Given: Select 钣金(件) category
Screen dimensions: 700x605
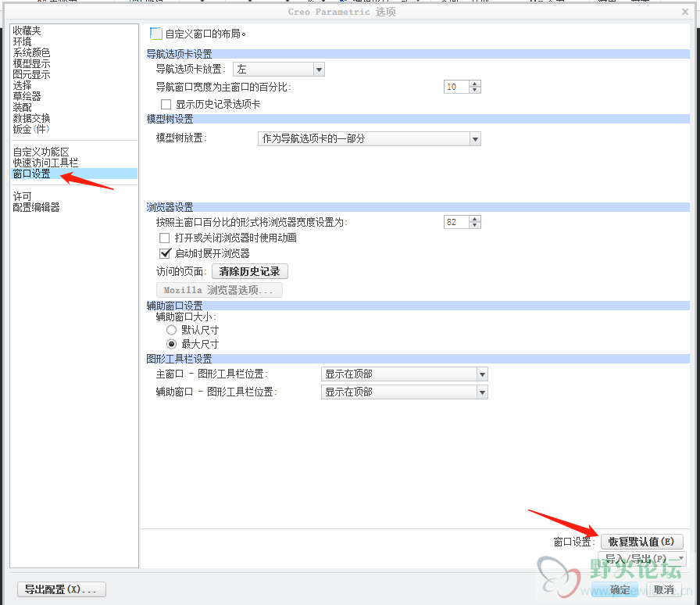Looking at the screenshot, I should click(30, 129).
